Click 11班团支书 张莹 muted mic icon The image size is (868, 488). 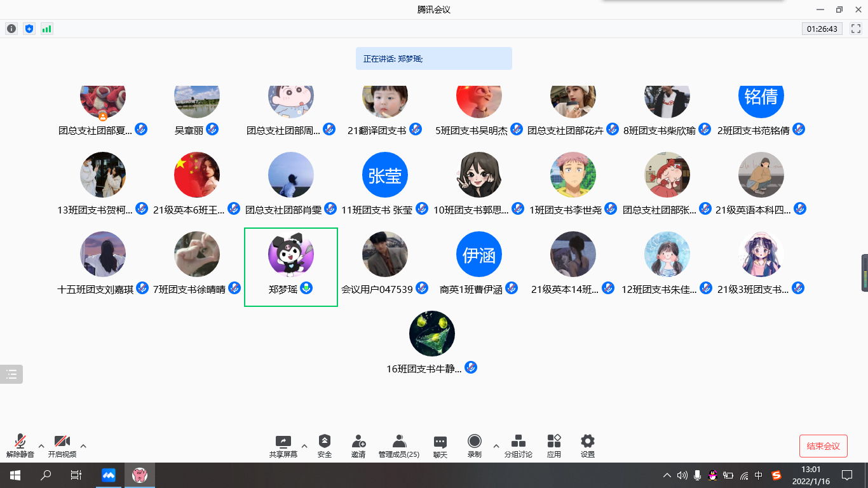click(x=422, y=208)
